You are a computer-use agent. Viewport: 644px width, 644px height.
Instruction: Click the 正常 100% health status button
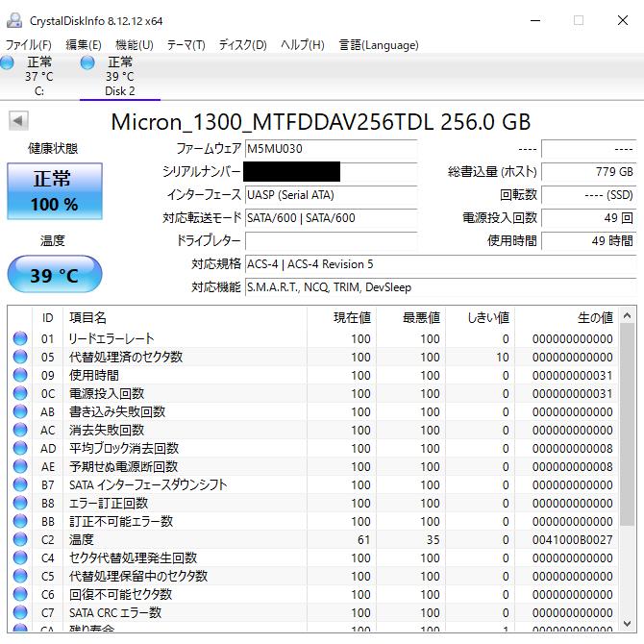coord(54,190)
